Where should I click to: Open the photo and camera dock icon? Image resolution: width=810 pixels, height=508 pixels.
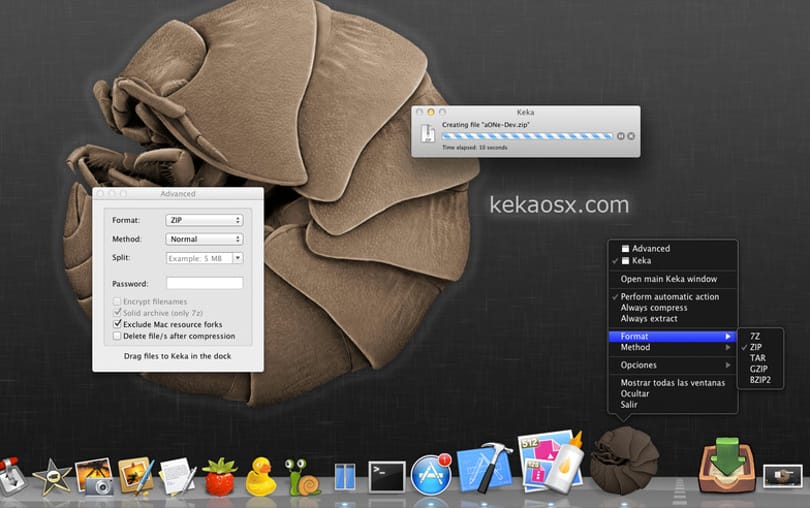pos(94,476)
